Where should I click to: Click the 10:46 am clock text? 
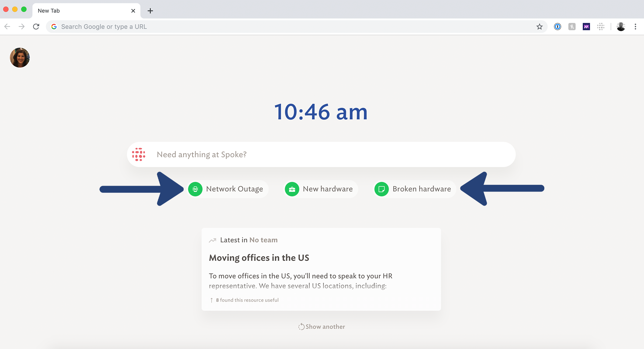[x=321, y=112]
